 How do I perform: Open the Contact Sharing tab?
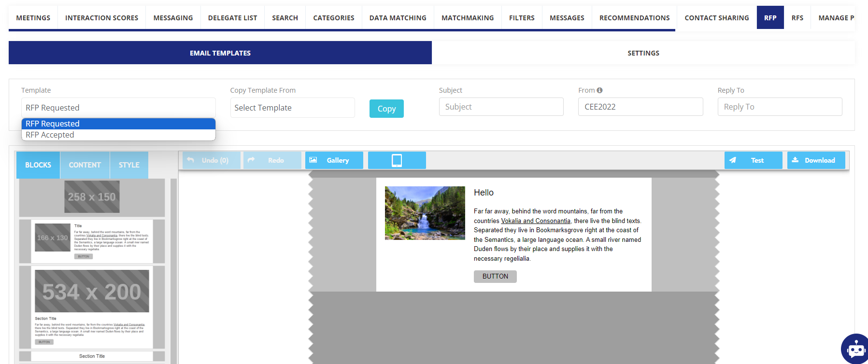[716, 18]
